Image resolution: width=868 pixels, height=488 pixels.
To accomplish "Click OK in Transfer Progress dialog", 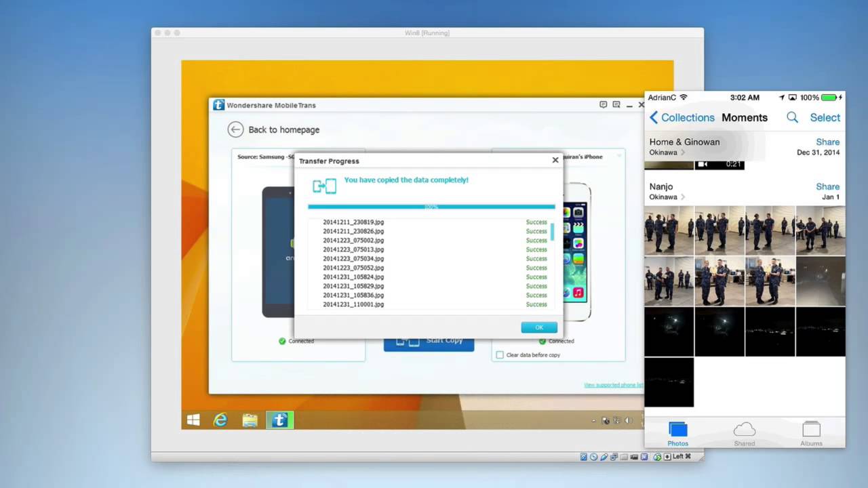I will point(539,327).
